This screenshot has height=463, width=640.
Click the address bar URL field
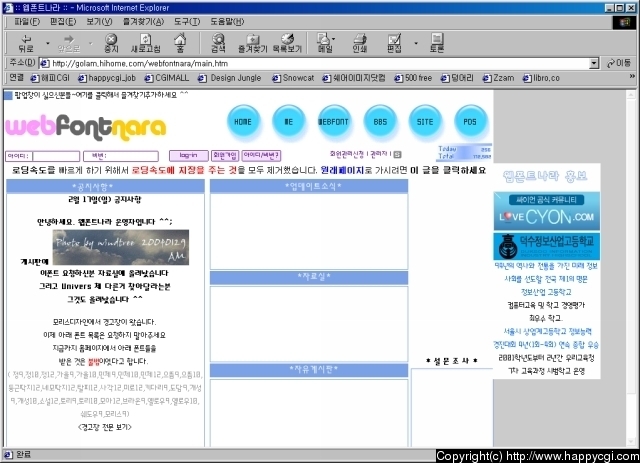point(314,64)
